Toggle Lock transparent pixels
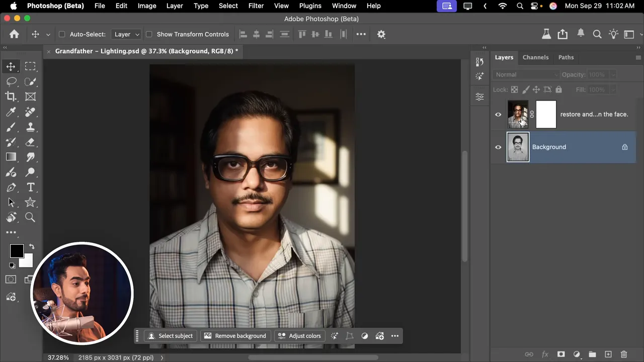The image size is (644, 362). pyautogui.click(x=514, y=89)
